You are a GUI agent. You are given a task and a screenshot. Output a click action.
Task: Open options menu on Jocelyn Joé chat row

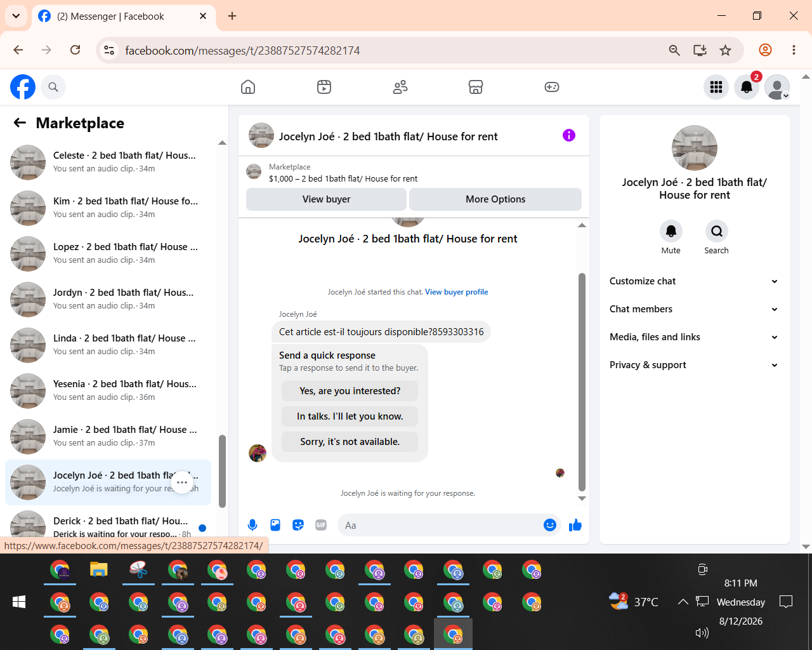[x=182, y=482]
